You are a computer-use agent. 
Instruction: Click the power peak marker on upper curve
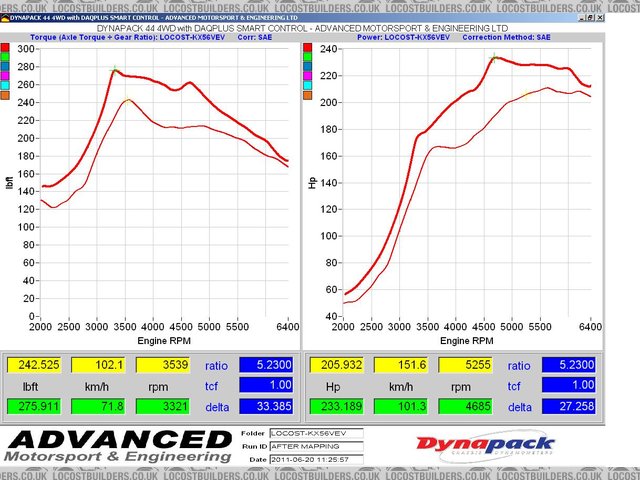pos(494,58)
